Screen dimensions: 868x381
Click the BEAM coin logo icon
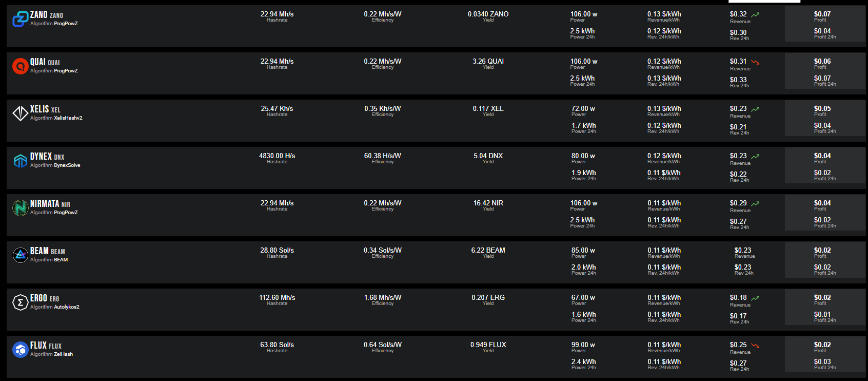pos(20,255)
